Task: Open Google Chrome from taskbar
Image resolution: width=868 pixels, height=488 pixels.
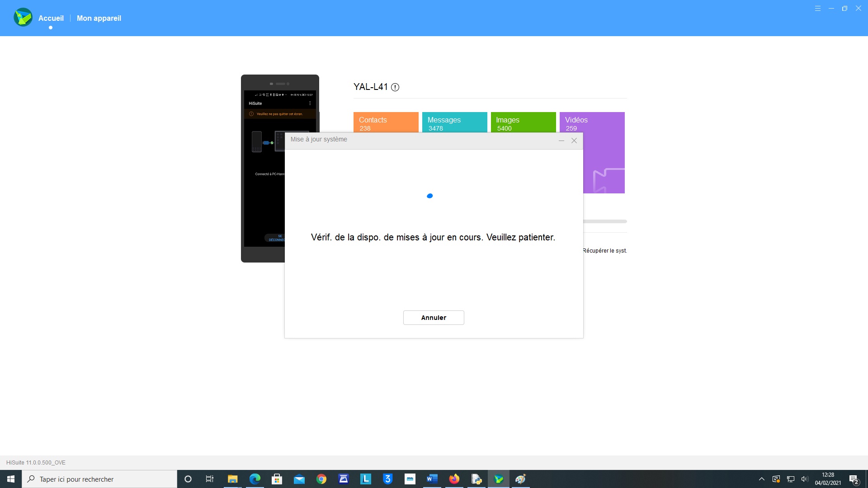Action: 321,479
